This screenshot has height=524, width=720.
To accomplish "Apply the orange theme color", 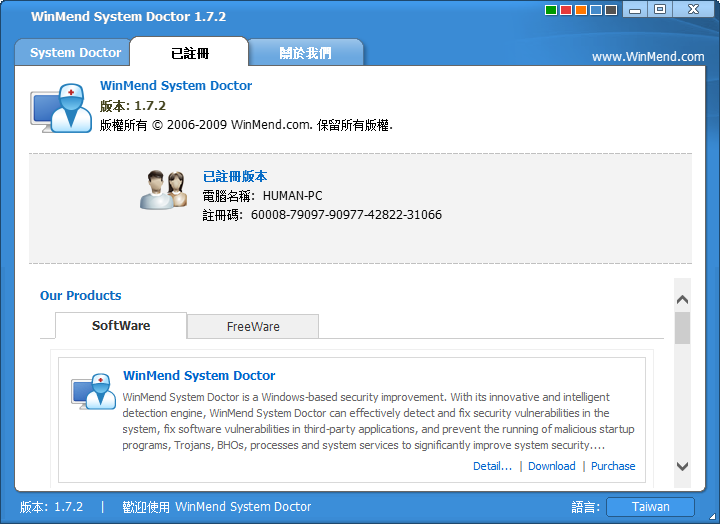I will (x=581, y=10).
